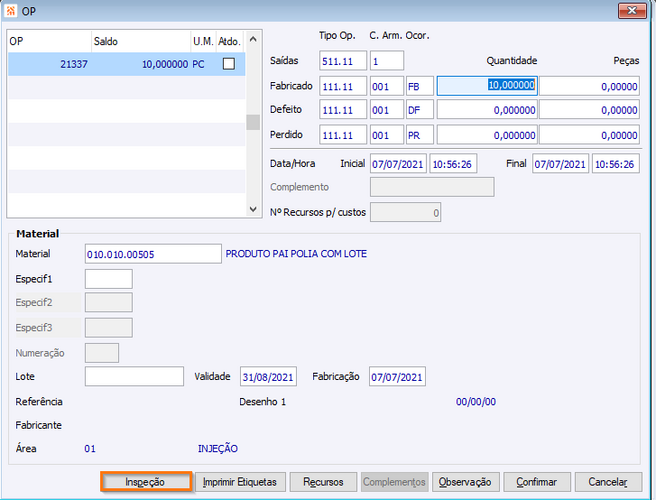Click the Defeito Quantidade field
The image size is (656, 500).
(487, 110)
